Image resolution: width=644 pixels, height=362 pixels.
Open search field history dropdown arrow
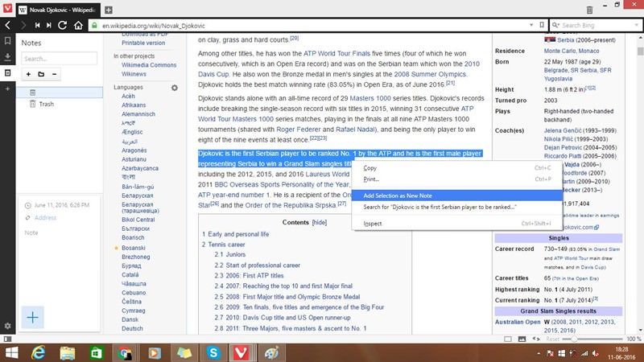coord(636,25)
